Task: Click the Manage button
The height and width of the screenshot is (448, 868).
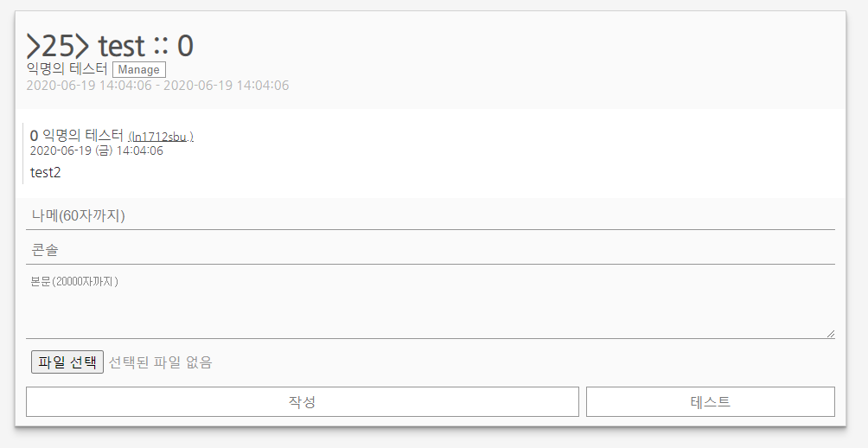Action: (x=138, y=70)
